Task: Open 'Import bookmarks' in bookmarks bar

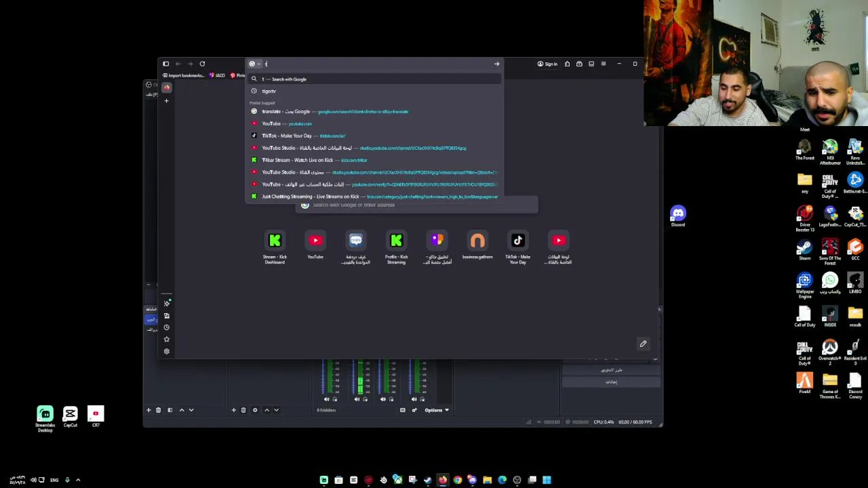Action: click(x=183, y=75)
